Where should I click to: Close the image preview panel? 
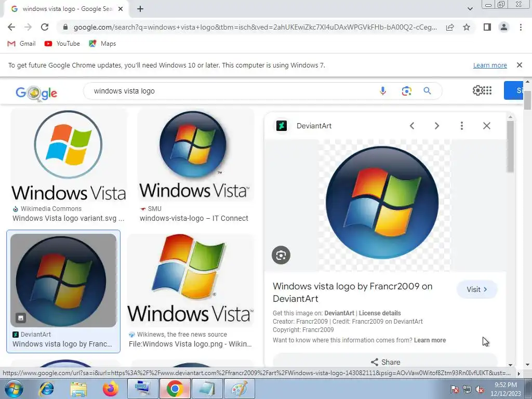486,126
